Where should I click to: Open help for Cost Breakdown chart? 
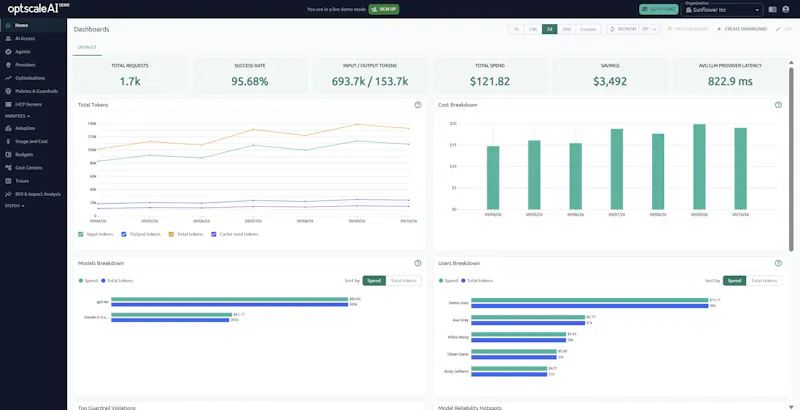point(778,105)
